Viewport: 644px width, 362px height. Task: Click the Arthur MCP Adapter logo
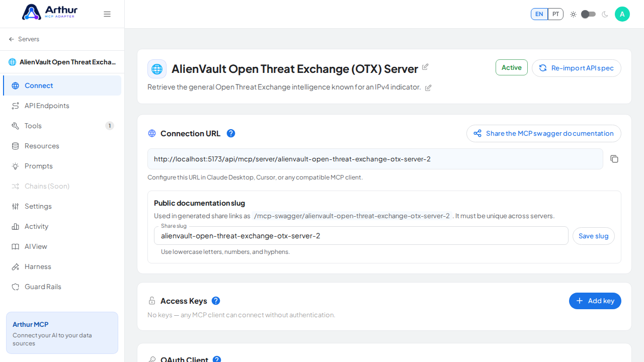click(x=50, y=12)
